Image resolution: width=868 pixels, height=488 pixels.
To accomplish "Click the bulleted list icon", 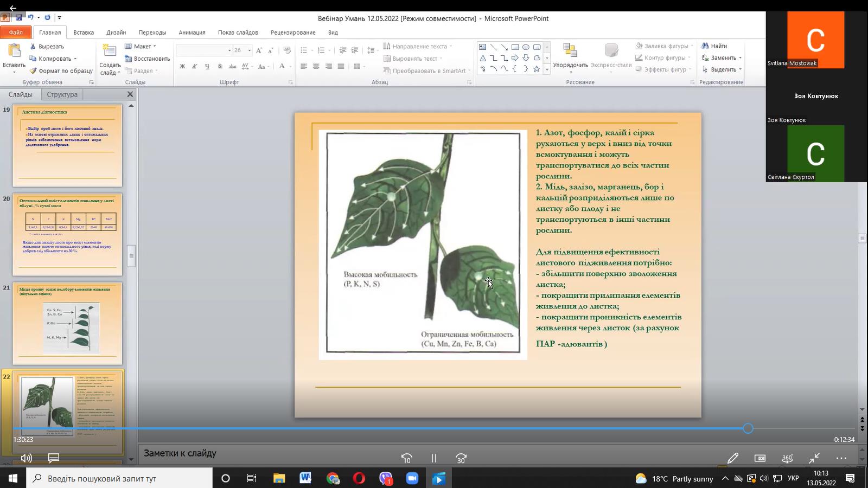I will pyautogui.click(x=305, y=50).
